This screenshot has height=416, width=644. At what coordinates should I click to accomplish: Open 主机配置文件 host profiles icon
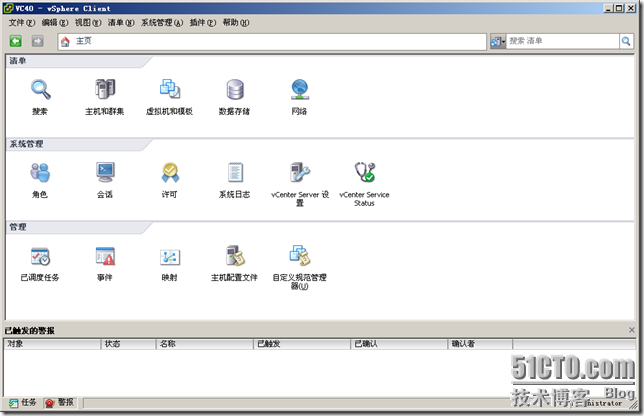point(235,255)
